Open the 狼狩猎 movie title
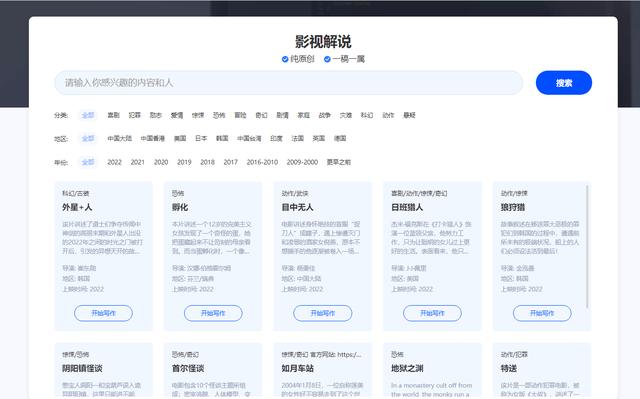This screenshot has height=399, width=640. coord(513,207)
